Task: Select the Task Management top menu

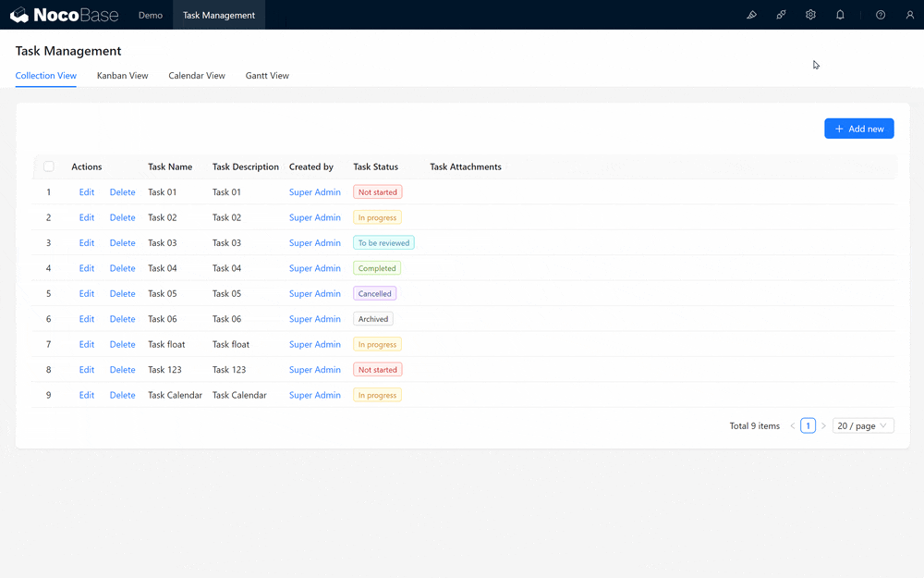Action: point(219,15)
